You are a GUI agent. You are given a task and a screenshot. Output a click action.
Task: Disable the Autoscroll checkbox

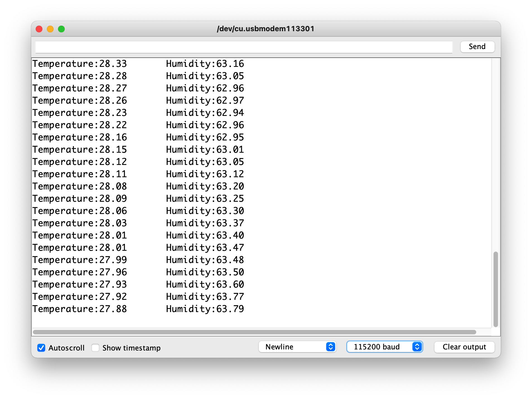(41, 347)
